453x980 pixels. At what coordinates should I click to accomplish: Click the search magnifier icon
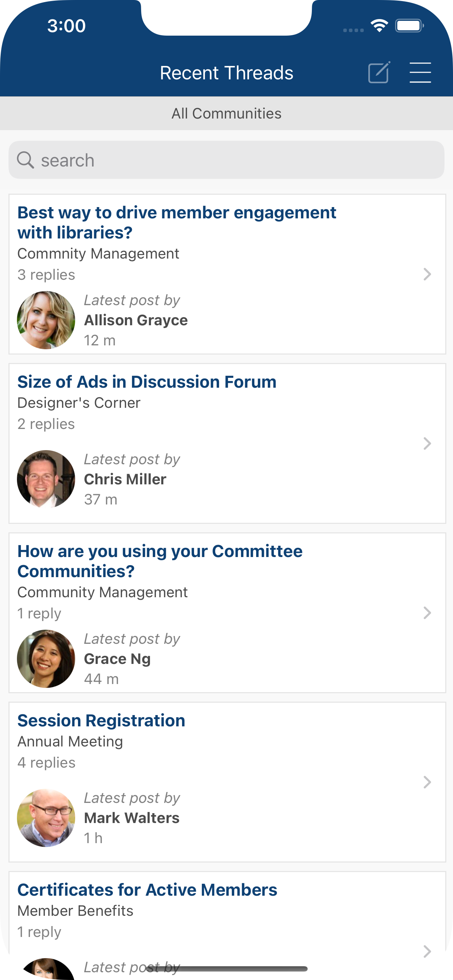[x=25, y=160]
